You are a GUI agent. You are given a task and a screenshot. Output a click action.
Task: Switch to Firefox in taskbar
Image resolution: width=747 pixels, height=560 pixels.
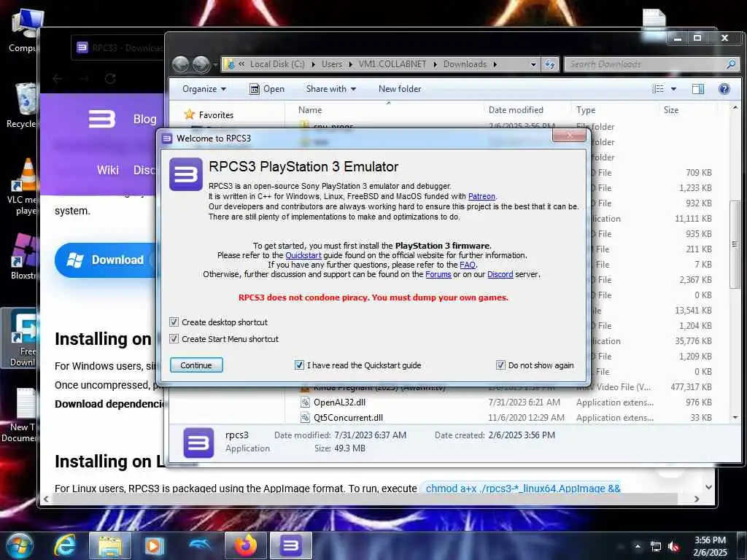tap(245, 545)
